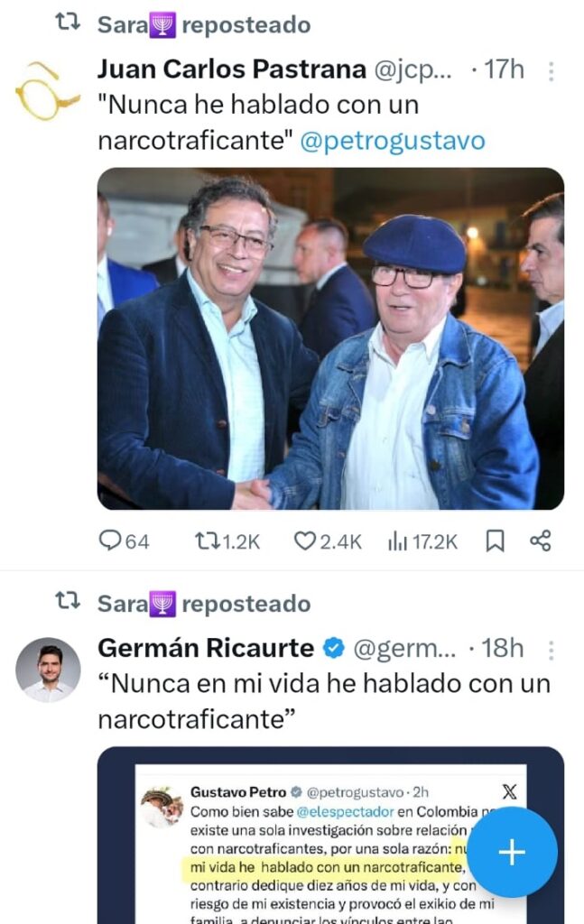Open the handshake photo in full view
584x924 pixels.
point(330,339)
